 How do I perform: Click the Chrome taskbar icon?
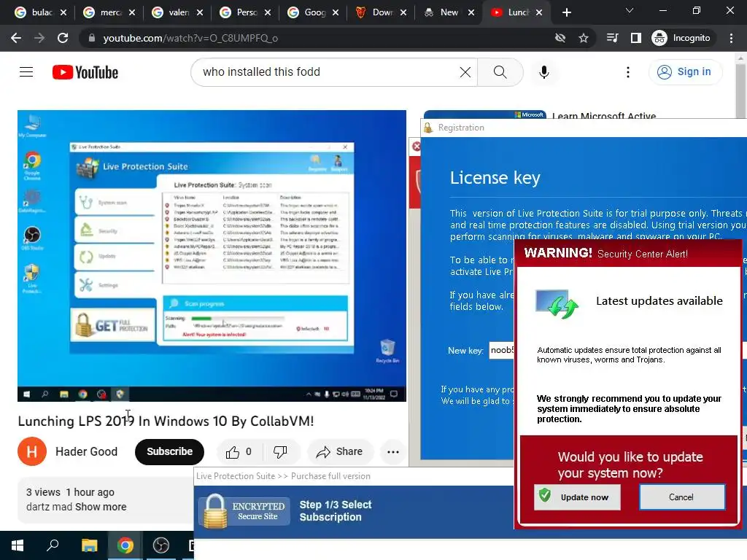125,545
